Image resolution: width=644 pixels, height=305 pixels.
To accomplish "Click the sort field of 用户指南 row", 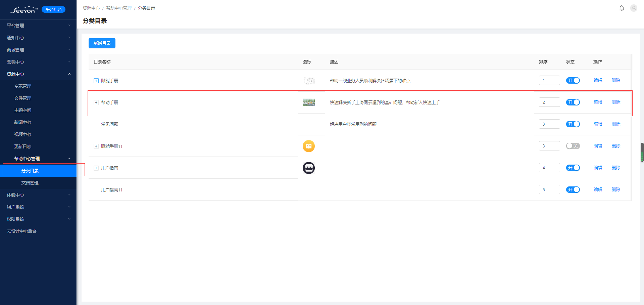I will [x=549, y=168].
